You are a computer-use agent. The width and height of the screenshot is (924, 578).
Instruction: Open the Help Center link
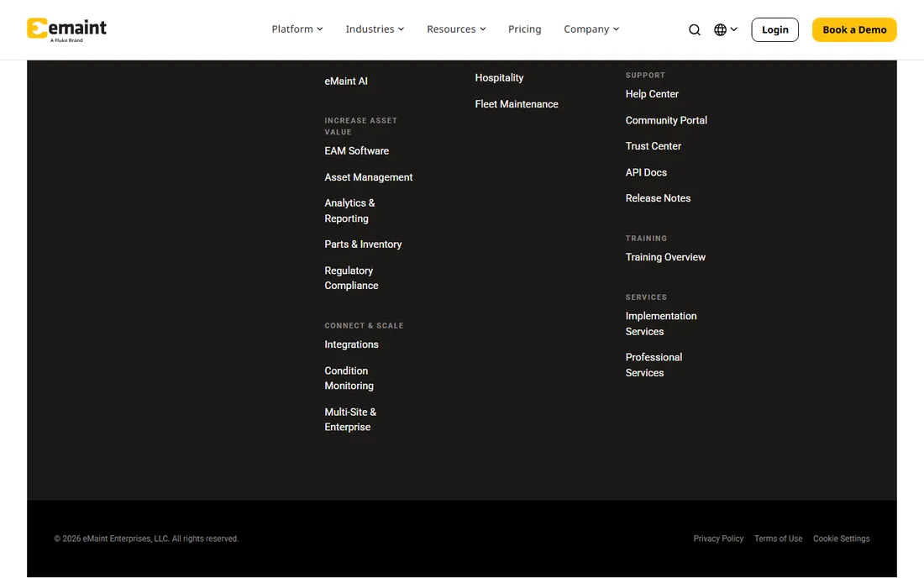[x=652, y=94]
